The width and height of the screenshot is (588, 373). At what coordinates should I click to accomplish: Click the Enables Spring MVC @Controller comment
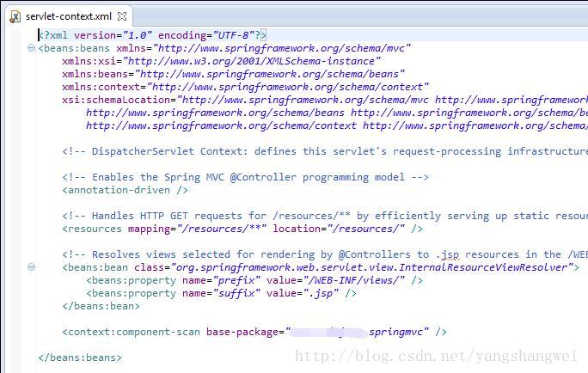pyautogui.click(x=245, y=177)
